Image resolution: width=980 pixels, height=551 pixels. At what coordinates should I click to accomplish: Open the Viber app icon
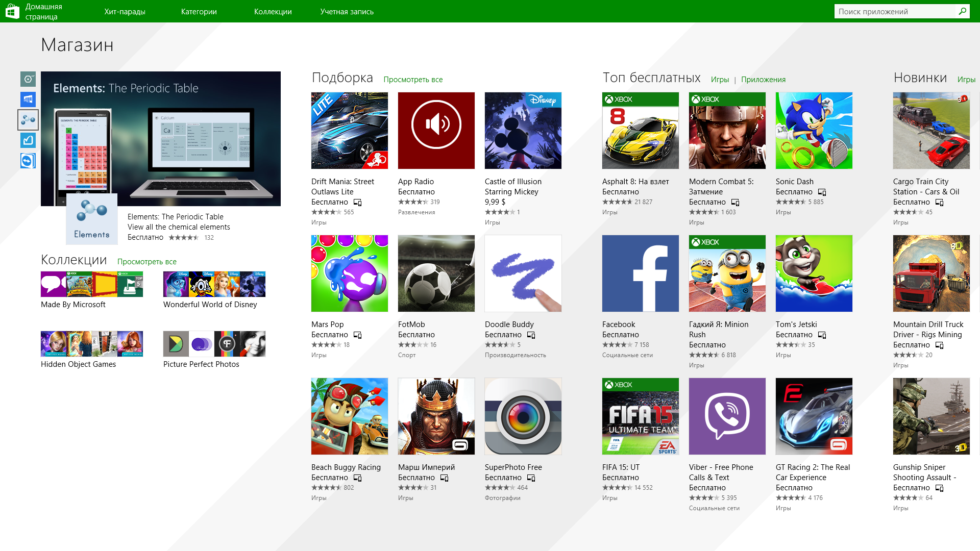tap(727, 416)
